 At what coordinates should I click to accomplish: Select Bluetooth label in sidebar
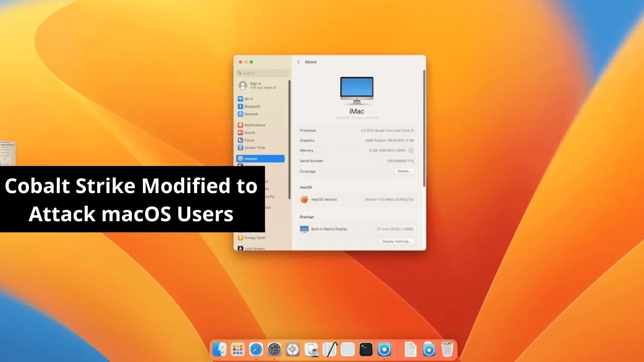pos(252,107)
